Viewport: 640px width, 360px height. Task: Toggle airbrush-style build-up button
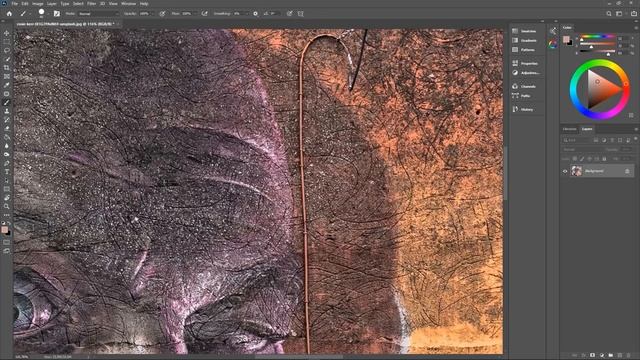tap(204, 13)
